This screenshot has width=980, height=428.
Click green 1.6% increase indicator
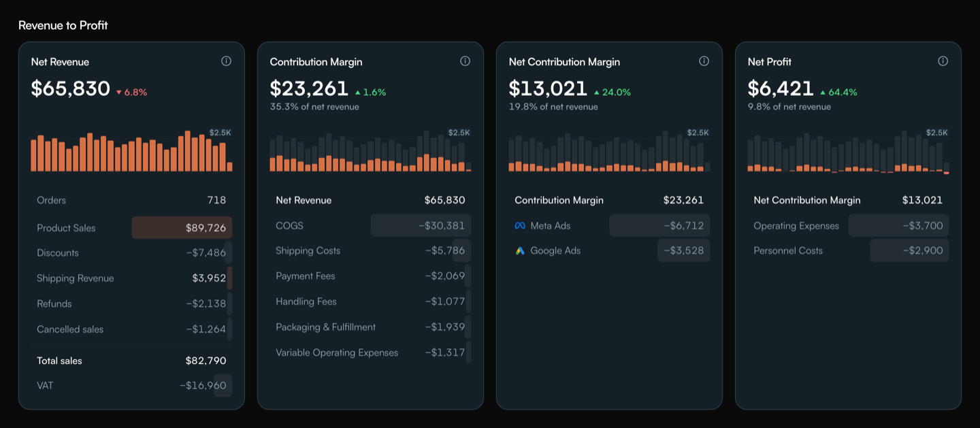coord(370,93)
